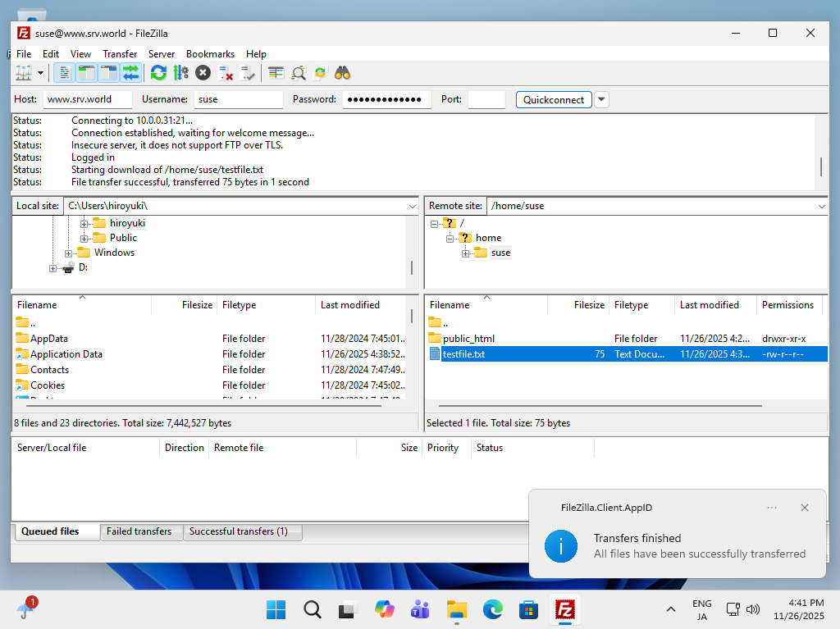The height and width of the screenshot is (629, 840).
Task: Toggle transfer queue display
Action: point(130,73)
